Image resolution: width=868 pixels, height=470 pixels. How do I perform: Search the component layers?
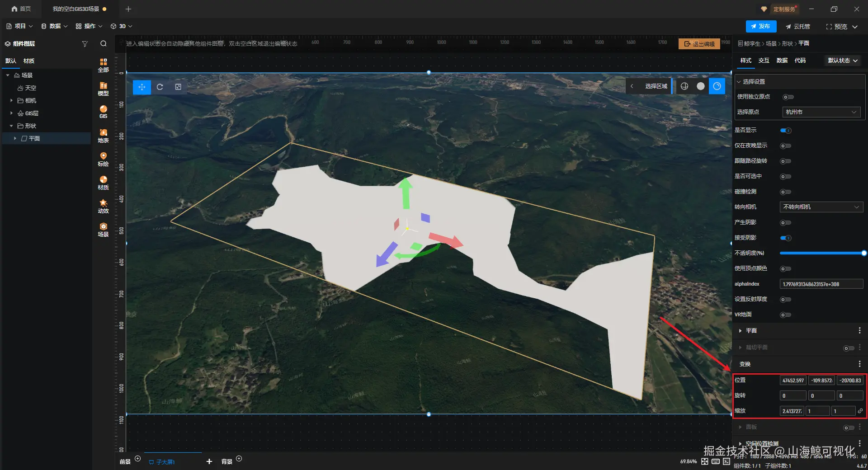pyautogui.click(x=104, y=44)
